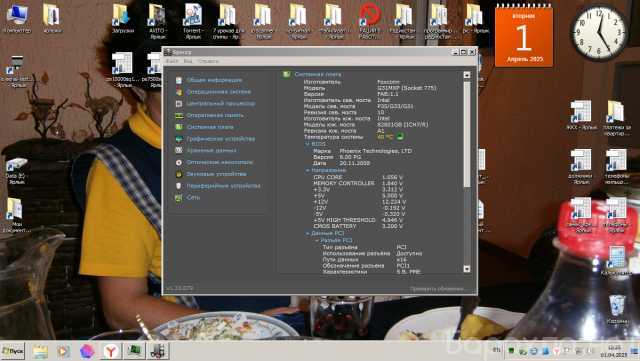Open the Операционная система section icon
The height and width of the screenshot is (361, 640).
(179, 92)
